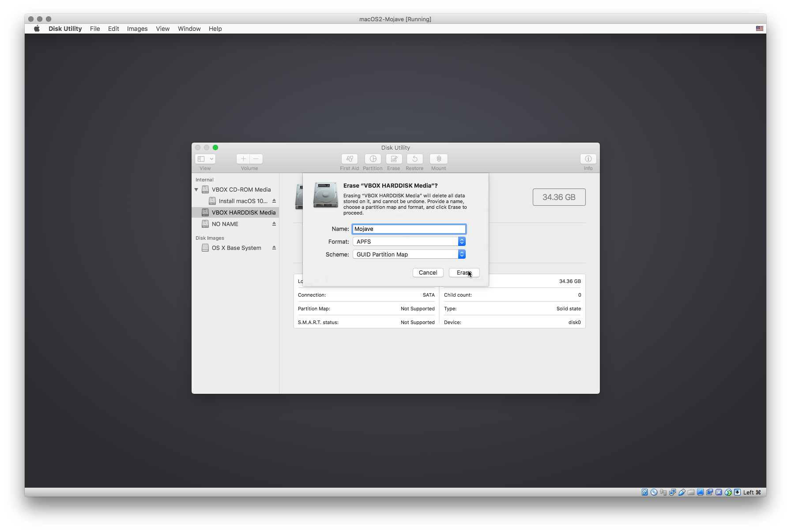
Task: Open the Format dropdown showing APFS
Action: coord(409,241)
